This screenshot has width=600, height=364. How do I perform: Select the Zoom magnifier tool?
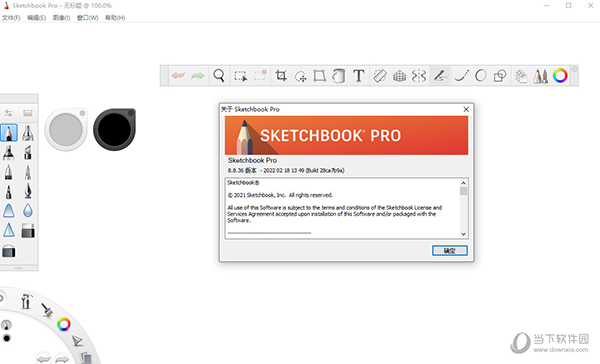(219, 76)
